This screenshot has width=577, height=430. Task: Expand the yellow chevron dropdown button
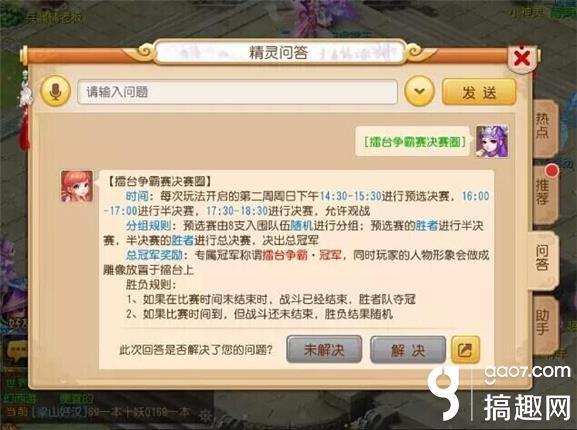[x=420, y=91]
